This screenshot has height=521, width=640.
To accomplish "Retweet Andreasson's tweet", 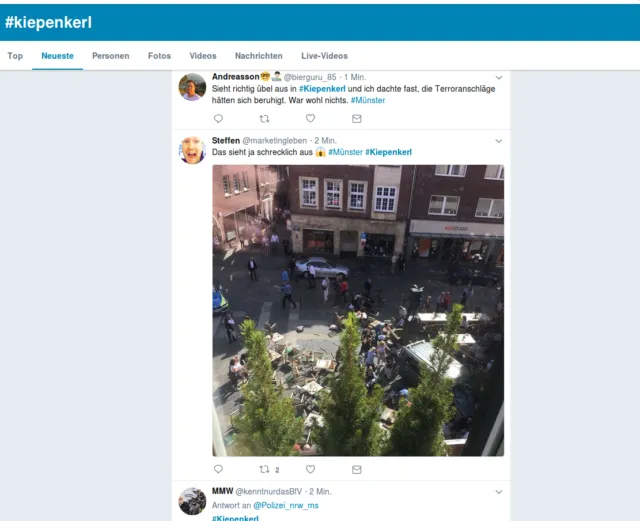I will point(264,119).
